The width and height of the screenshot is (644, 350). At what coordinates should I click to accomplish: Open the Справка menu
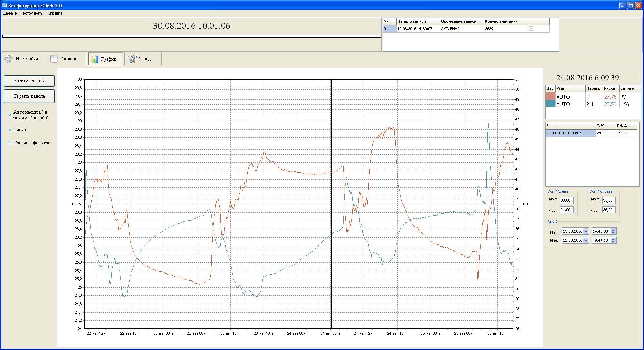pyautogui.click(x=55, y=14)
